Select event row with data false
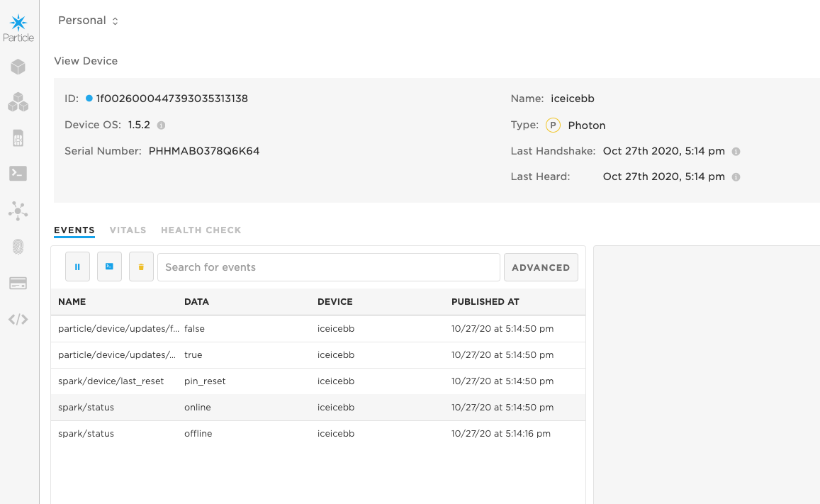This screenshot has height=504, width=820. click(x=318, y=329)
